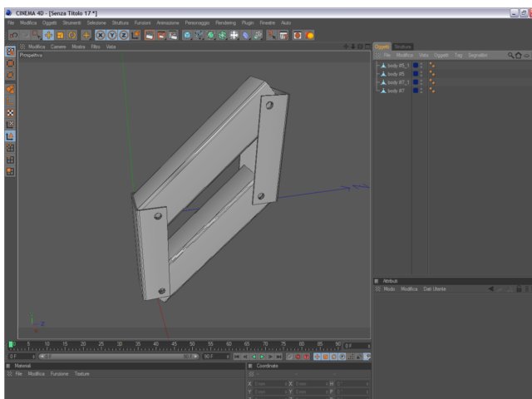The height and width of the screenshot is (399, 532).
Task: Go to the start of animation button
Action: click(x=237, y=357)
